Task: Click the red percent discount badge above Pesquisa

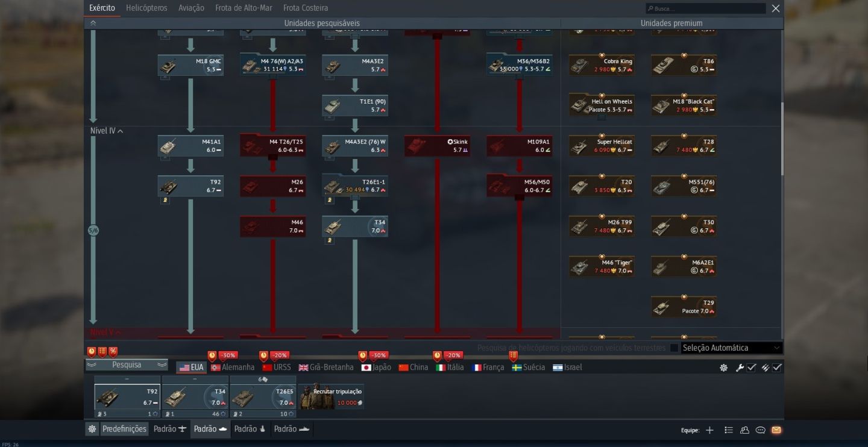Action: coord(113,351)
